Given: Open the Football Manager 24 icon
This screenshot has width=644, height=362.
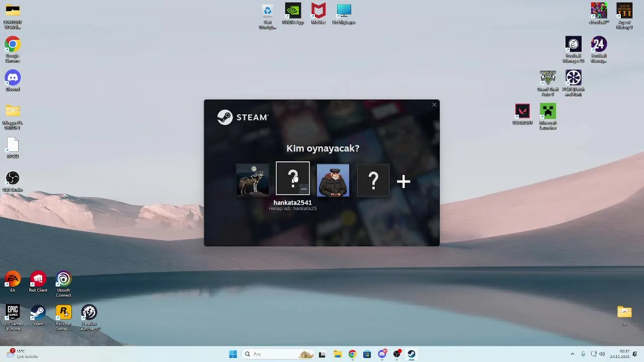Looking at the screenshot, I should click(x=599, y=50).
